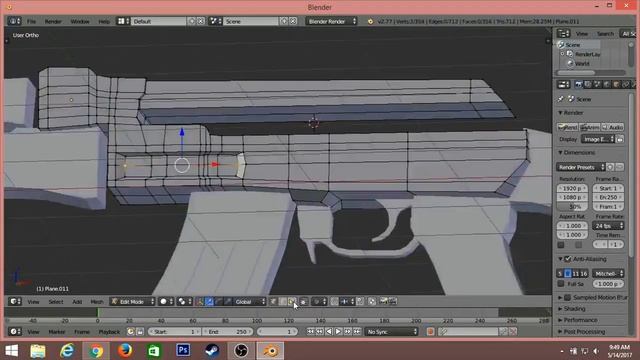The width and height of the screenshot is (640, 360).
Task: Select vertex select mode icon
Action: click(x=273, y=302)
